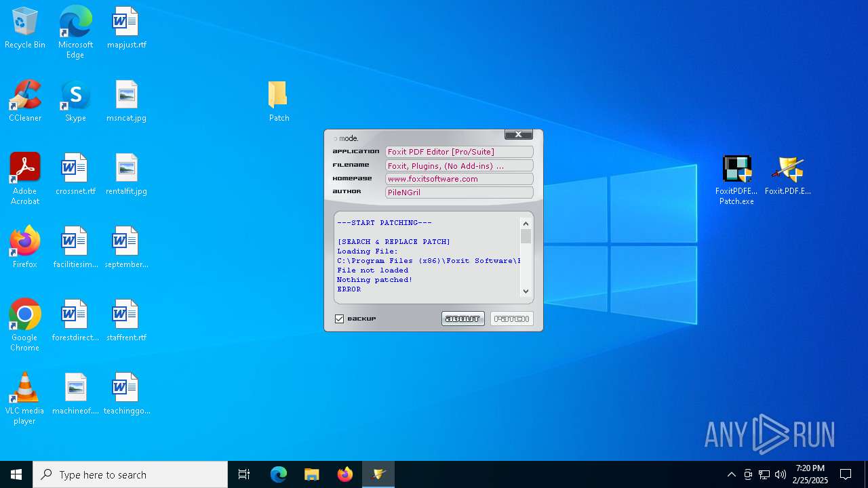Open the Recycle Bin desktop icon
The image size is (868, 488).
[x=24, y=28]
